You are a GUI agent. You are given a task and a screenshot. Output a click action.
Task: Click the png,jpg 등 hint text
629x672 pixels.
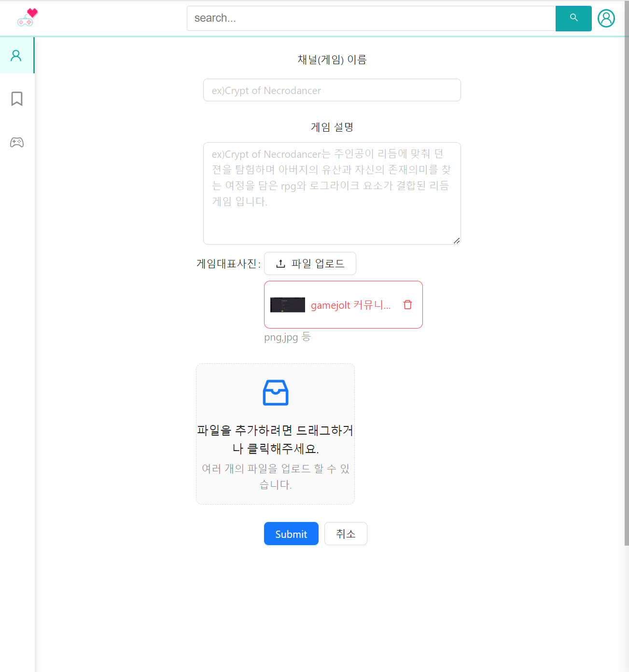[x=288, y=337]
